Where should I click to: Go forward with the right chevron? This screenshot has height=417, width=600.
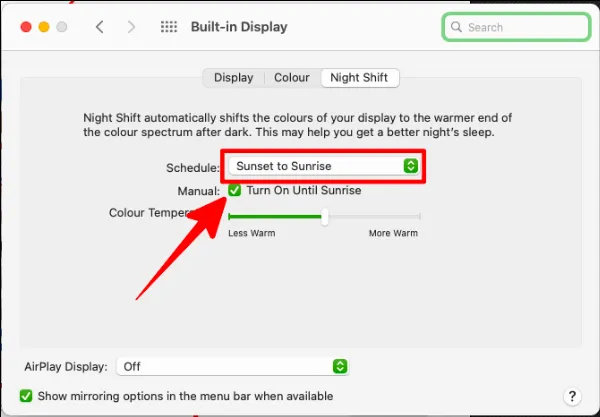coord(131,27)
